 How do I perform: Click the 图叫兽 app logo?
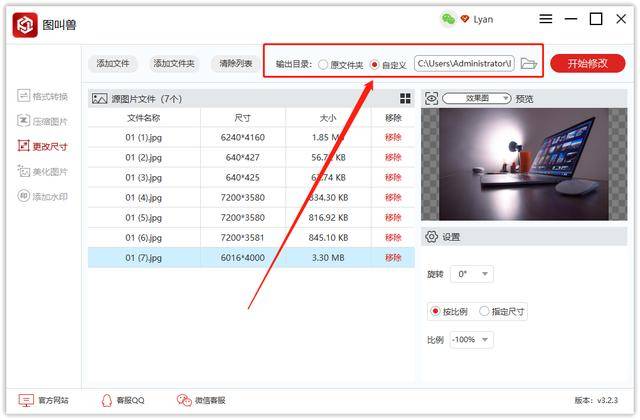(x=25, y=25)
